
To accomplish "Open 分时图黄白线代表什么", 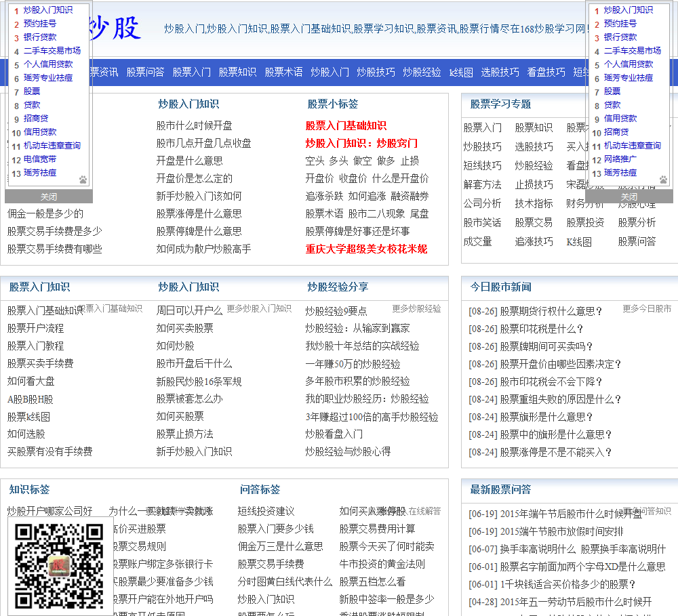I will (x=285, y=582).
